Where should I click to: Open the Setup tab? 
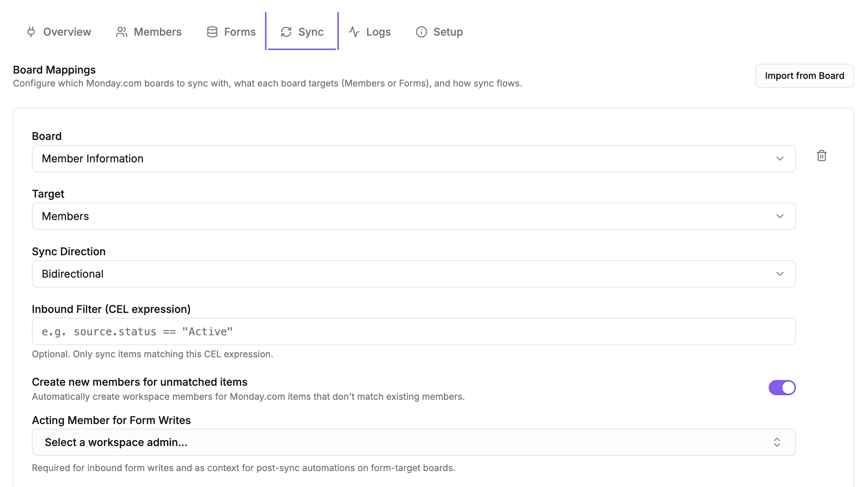[448, 32]
